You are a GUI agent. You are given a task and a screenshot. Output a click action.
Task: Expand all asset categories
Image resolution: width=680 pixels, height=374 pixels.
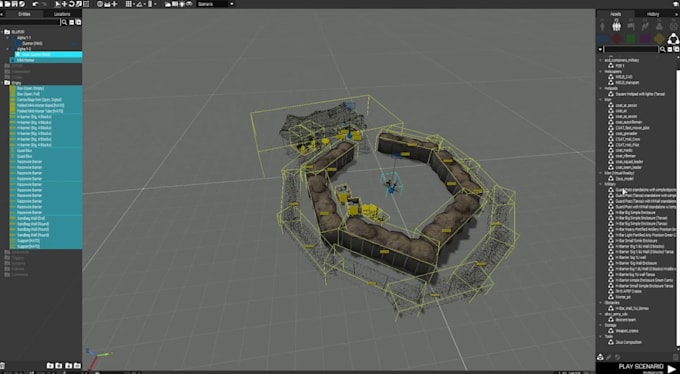[676, 49]
